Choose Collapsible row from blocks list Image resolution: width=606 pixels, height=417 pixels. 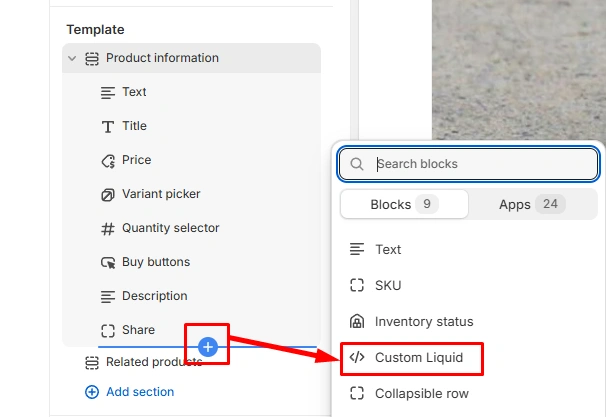point(421,393)
